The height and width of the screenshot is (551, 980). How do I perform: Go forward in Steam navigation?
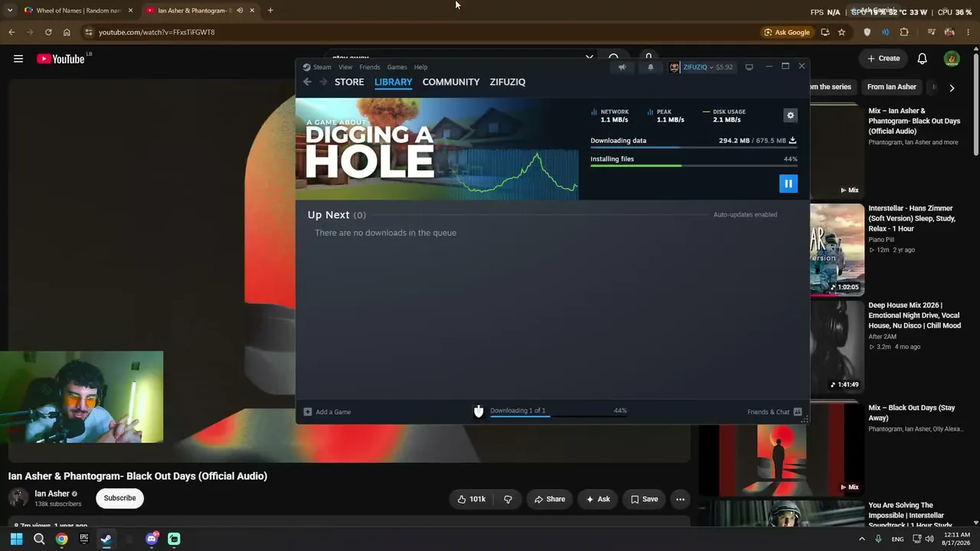pos(323,82)
